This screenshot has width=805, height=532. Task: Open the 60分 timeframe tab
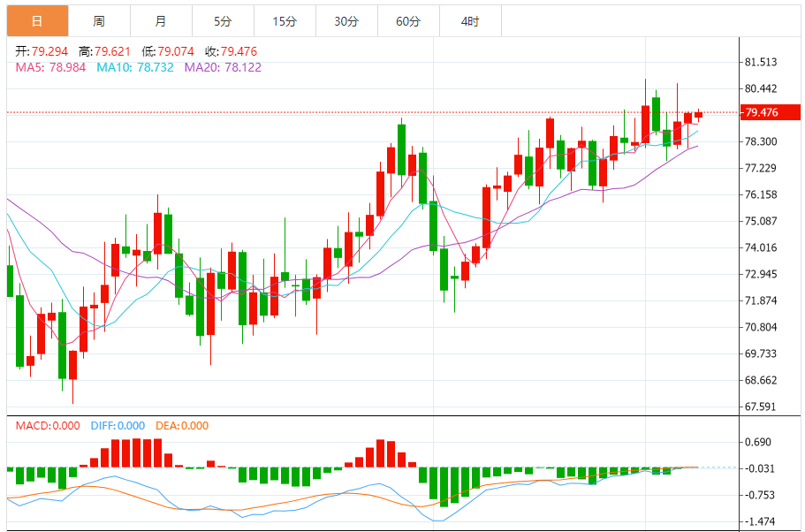tap(408, 21)
